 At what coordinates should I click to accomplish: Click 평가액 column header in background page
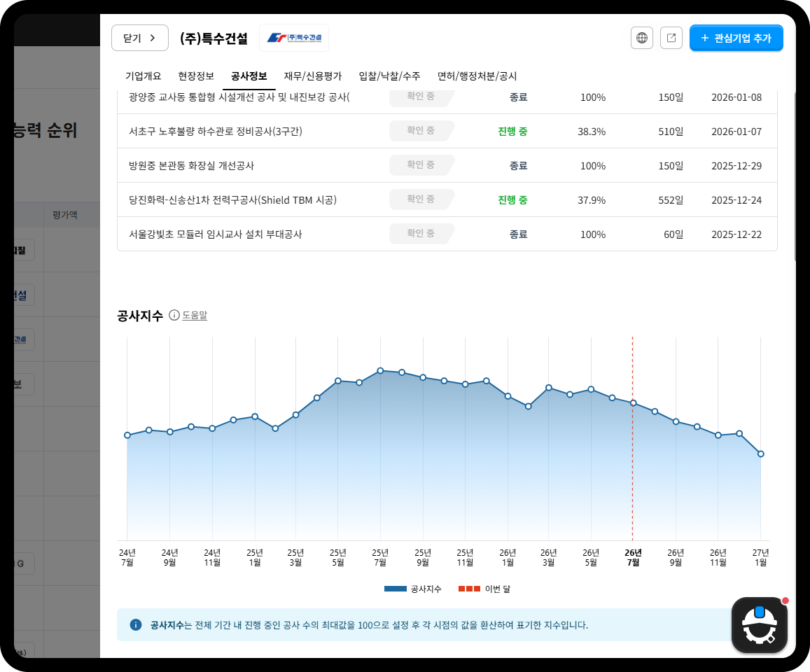pyautogui.click(x=65, y=214)
